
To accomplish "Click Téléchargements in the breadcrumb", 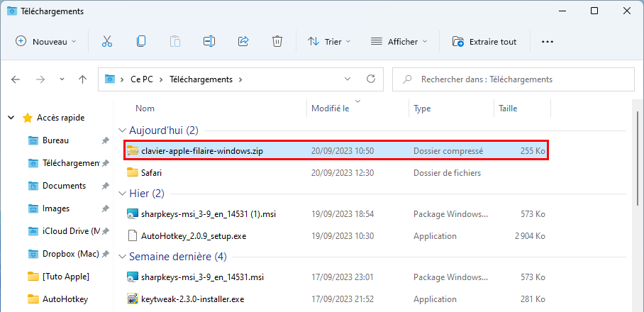I will [201, 79].
